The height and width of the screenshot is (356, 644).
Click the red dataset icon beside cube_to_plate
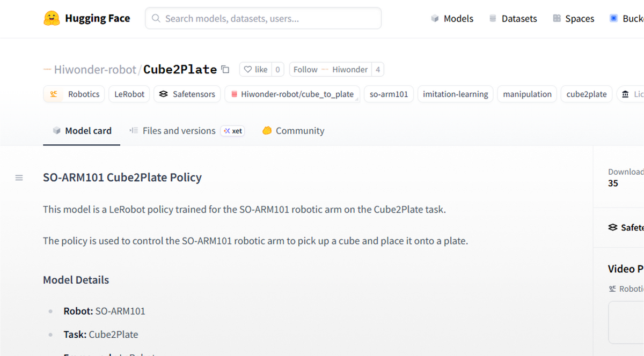(x=234, y=94)
